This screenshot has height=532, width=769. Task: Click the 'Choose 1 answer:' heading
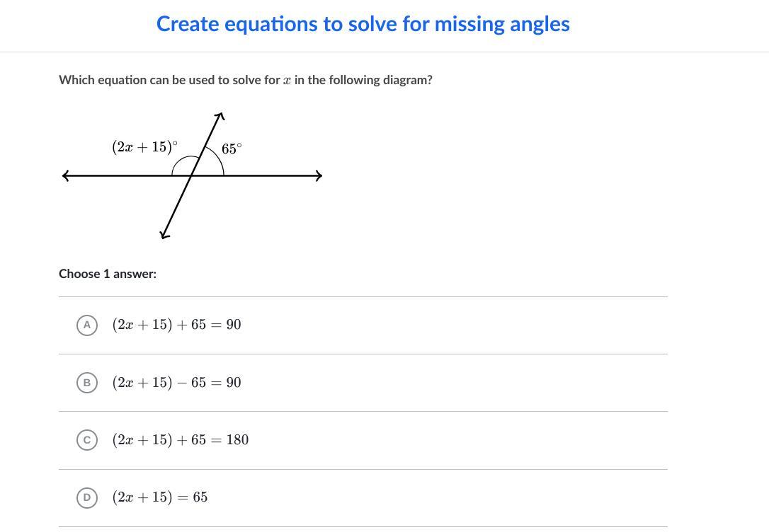coord(108,274)
